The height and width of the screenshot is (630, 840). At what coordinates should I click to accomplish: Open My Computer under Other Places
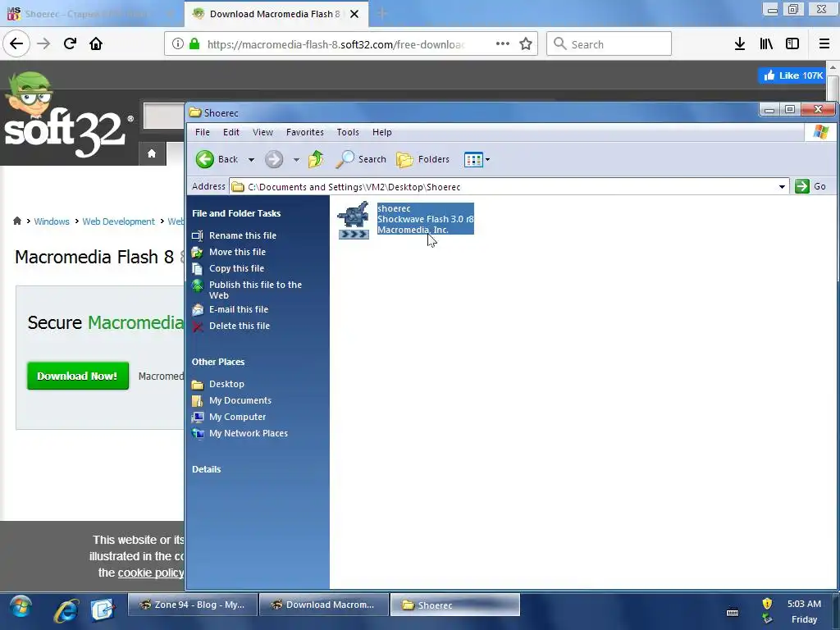tap(237, 417)
